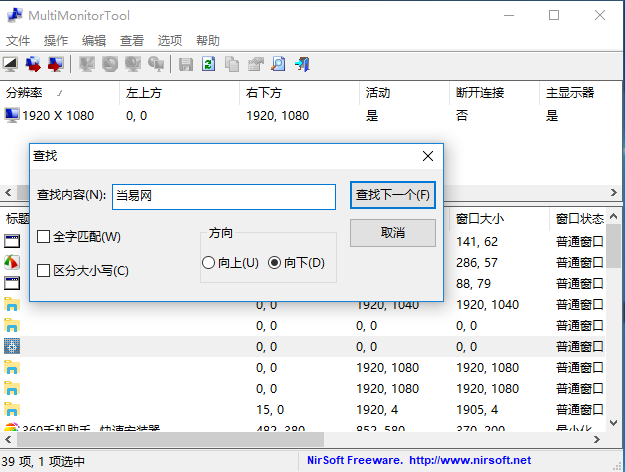The height and width of the screenshot is (472, 625).
Task: Enable the 区分大小写(C) checkbox
Action: pyautogui.click(x=44, y=271)
